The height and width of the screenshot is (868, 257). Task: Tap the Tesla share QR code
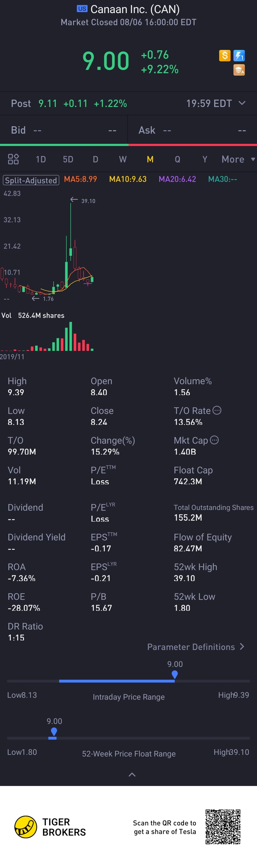tap(223, 827)
